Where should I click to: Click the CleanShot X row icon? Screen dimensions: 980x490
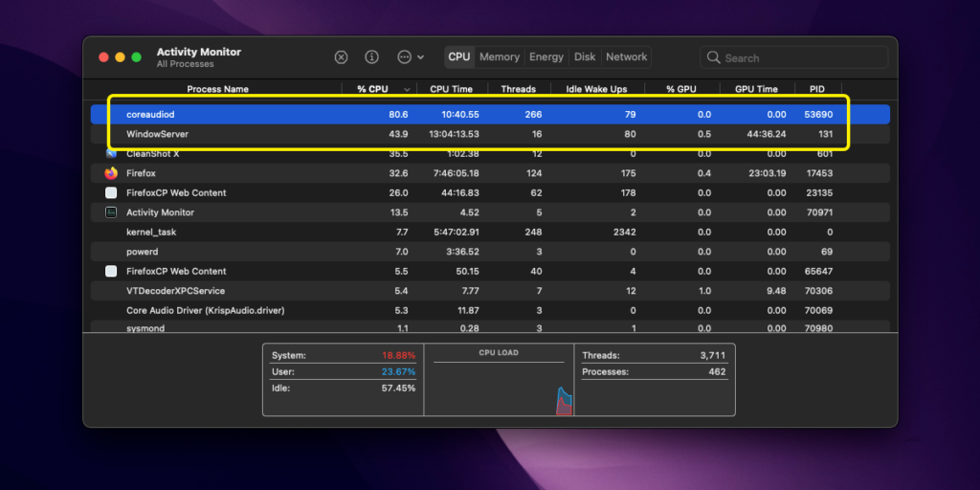coord(111,154)
